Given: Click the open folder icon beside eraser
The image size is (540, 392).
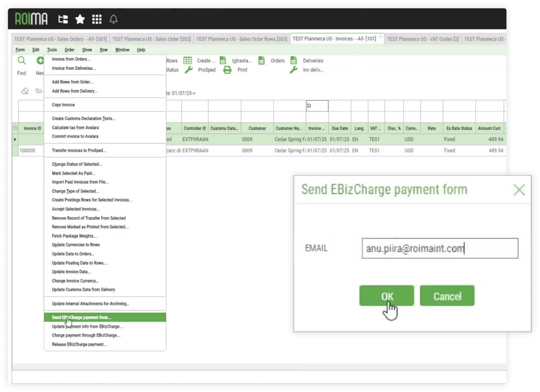Looking at the screenshot, I should click(x=39, y=91).
